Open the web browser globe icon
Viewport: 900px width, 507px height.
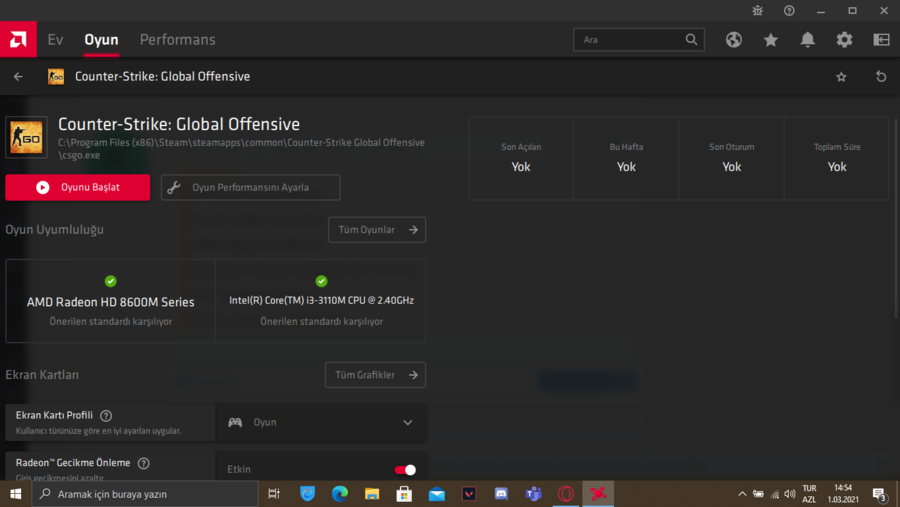tap(734, 40)
